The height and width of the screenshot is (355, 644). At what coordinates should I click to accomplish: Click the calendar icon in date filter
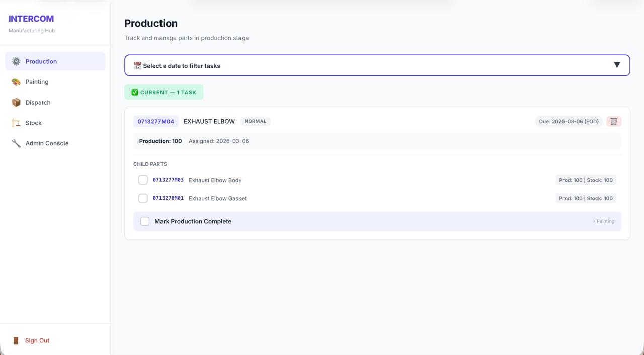pyautogui.click(x=137, y=66)
